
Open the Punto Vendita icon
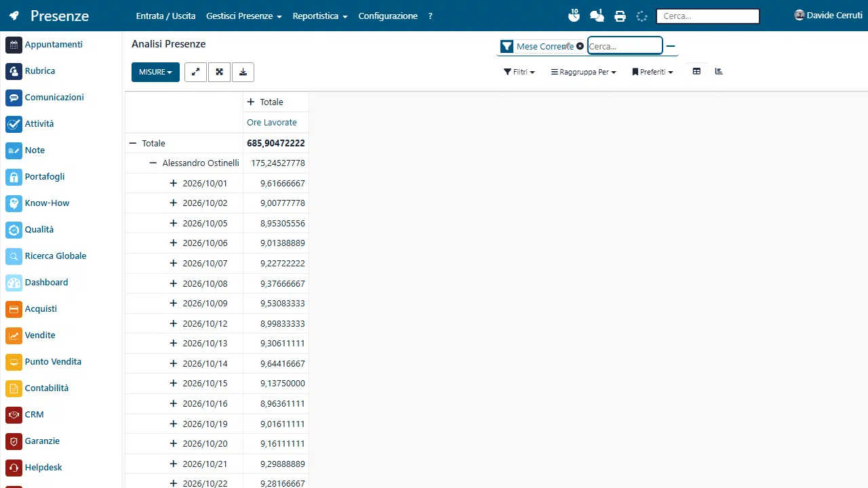click(x=14, y=362)
